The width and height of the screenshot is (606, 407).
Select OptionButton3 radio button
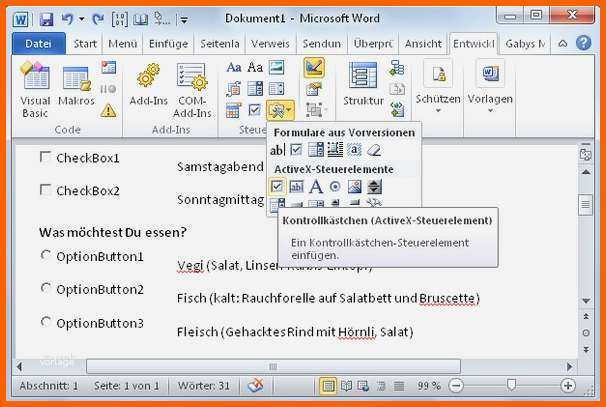(46, 322)
